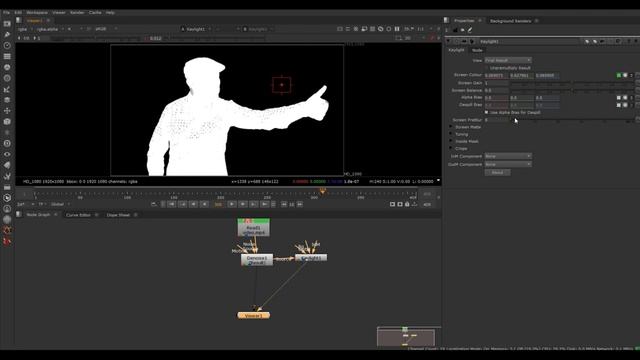640x360 pixels.
Task: Open the 3D nodes cube icon
Action: (x=7, y=122)
